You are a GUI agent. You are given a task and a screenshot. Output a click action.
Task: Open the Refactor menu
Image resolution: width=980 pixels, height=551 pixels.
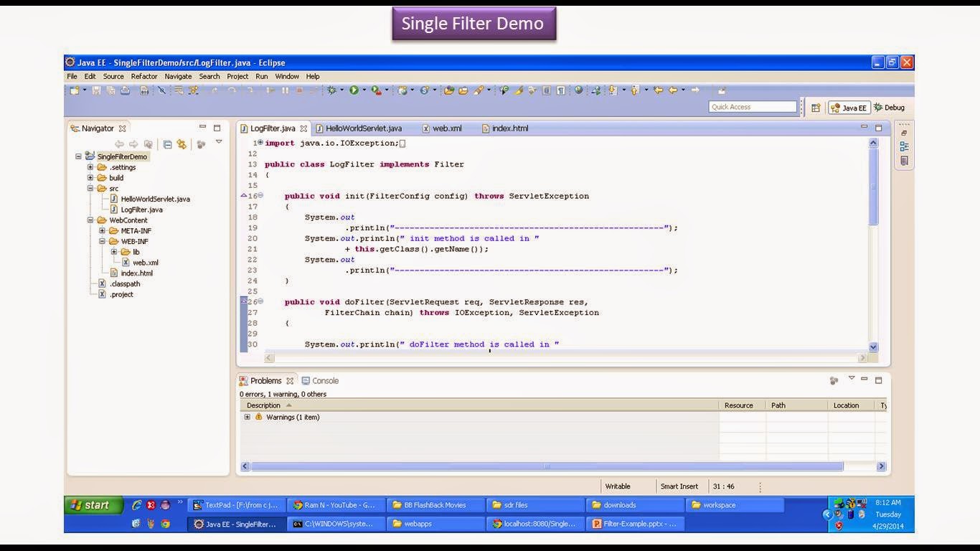coord(144,76)
